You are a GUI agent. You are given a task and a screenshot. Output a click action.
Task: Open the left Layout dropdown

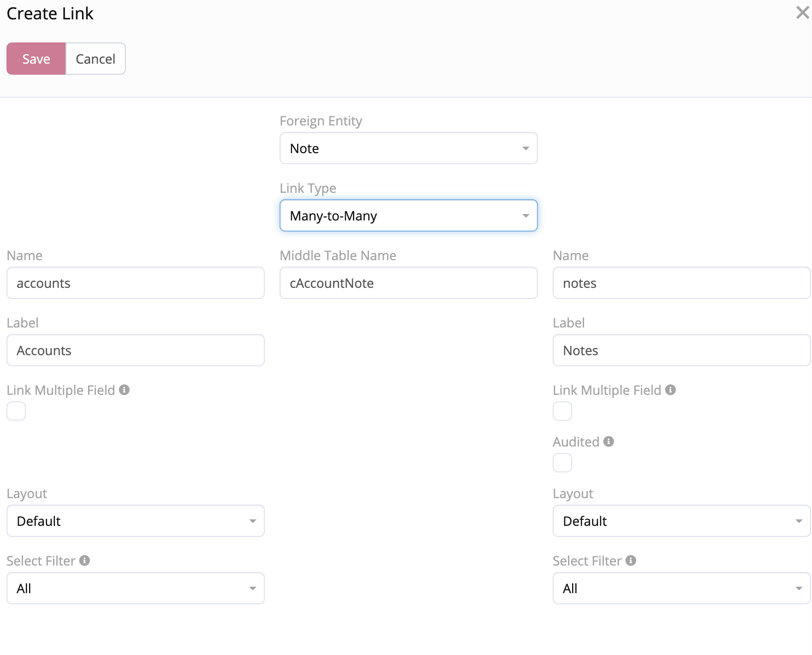tap(135, 521)
